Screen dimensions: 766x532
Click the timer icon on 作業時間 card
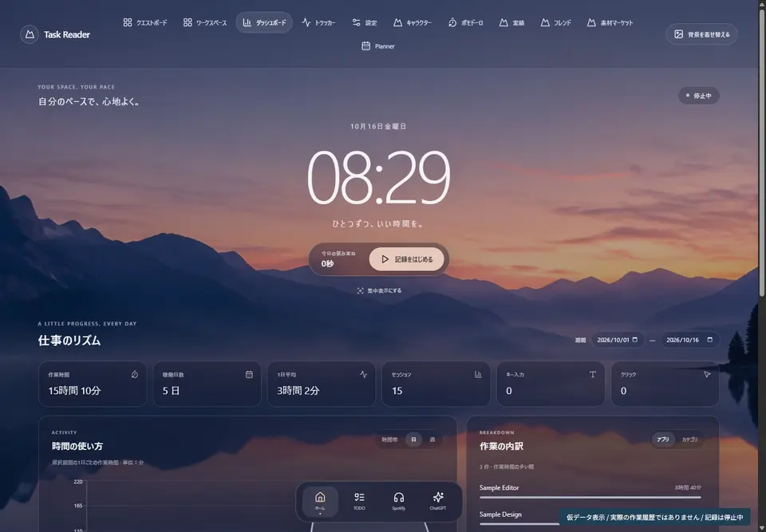135,374
